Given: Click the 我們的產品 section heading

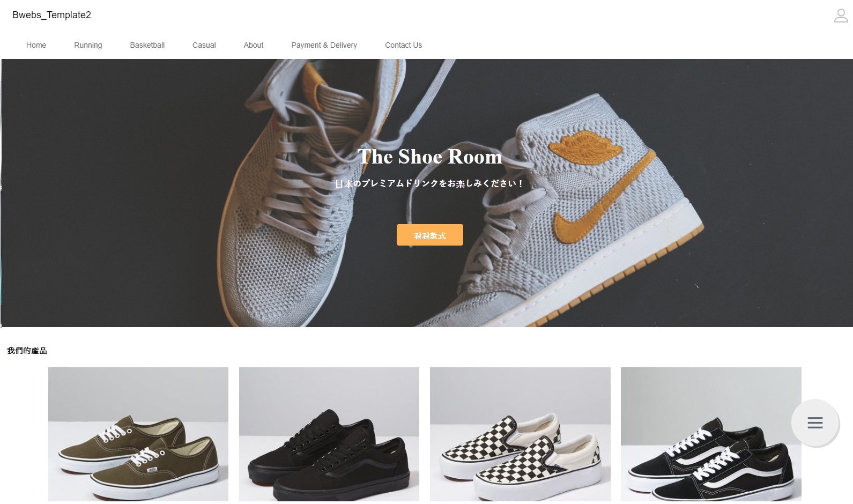Looking at the screenshot, I should tap(27, 351).
